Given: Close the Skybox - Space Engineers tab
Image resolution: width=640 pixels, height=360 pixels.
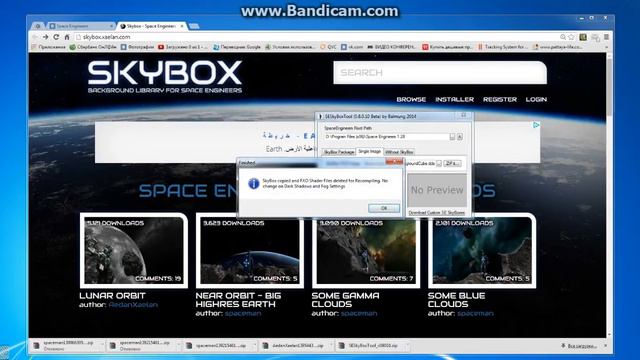Looking at the screenshot, I should (182, 26).
